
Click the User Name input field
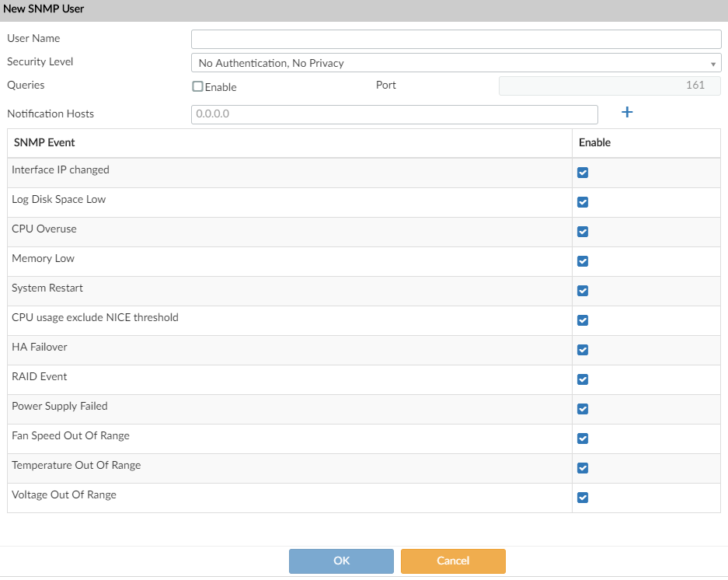point(456,39)
